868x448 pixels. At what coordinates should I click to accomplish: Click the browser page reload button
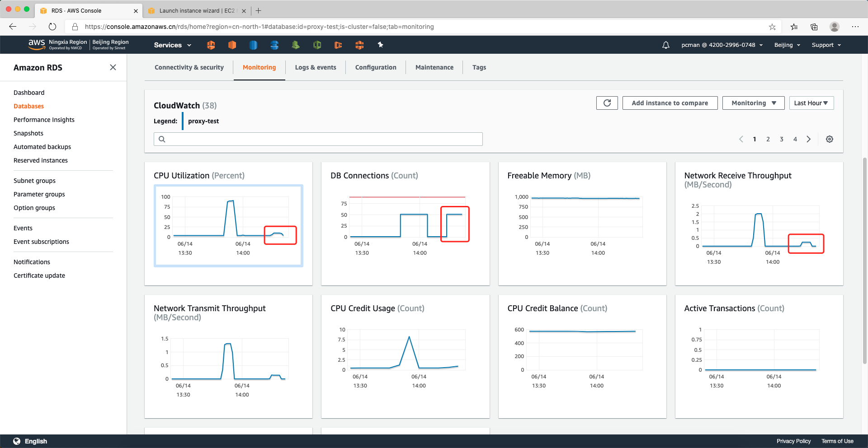[x=52, y=27]
